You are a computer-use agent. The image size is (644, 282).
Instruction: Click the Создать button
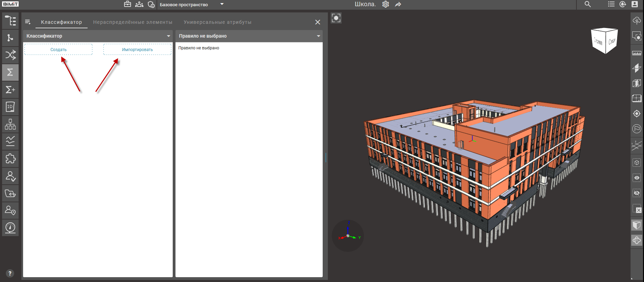click(58, 49)
